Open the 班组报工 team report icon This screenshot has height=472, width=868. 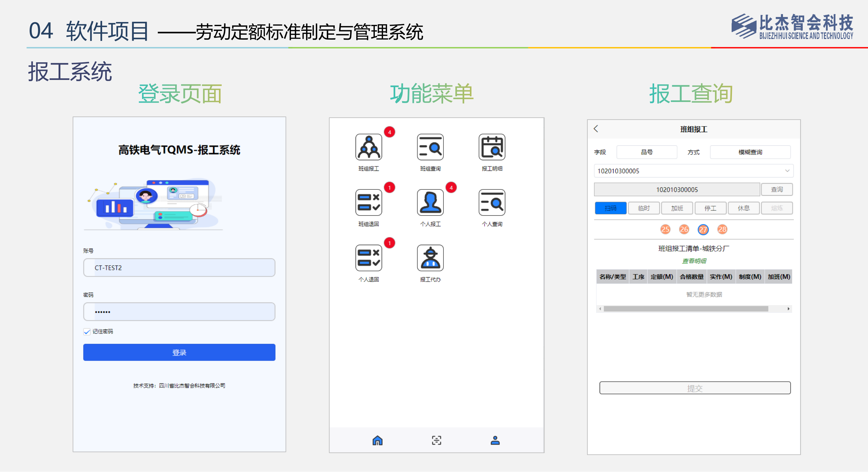(368, 147)
